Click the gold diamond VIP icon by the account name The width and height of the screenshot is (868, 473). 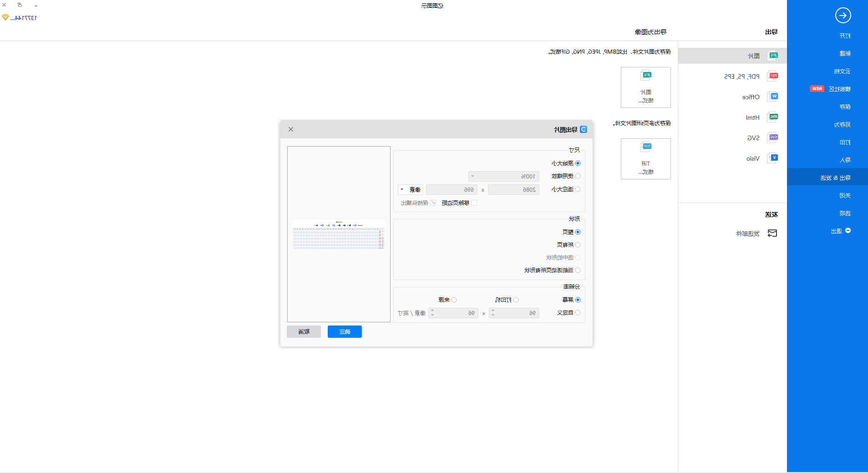(5, 18)
